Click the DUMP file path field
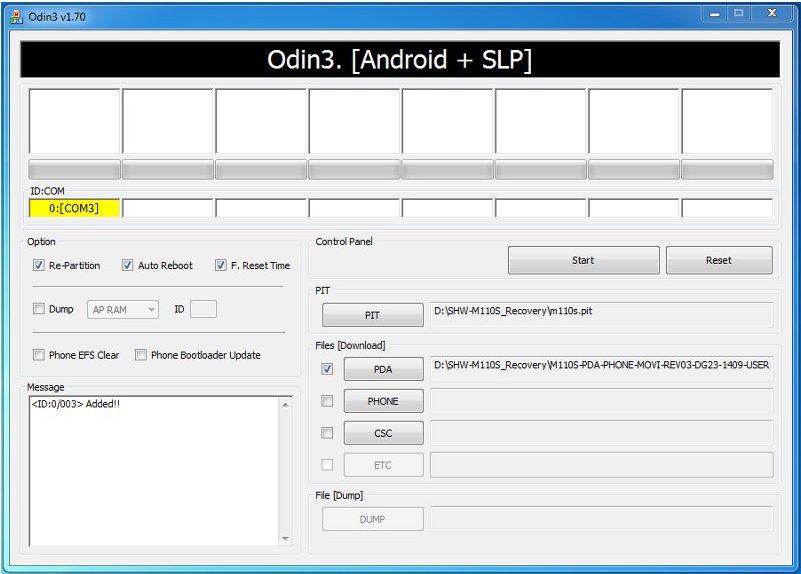The image size is (801, 574). pyautogui.click(x=602, y=519)
